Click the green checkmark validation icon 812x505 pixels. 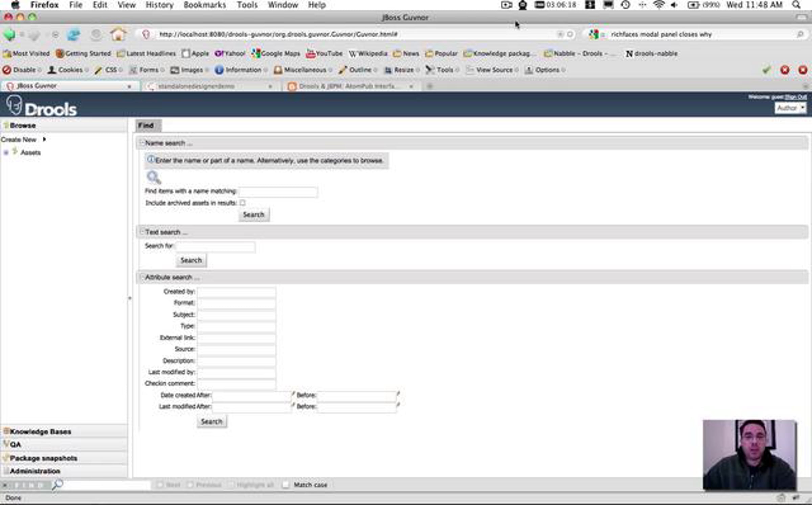[x=766, y=70]
